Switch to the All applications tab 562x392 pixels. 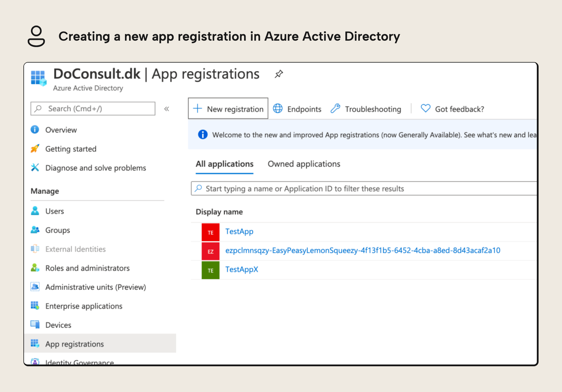(225, 164)
